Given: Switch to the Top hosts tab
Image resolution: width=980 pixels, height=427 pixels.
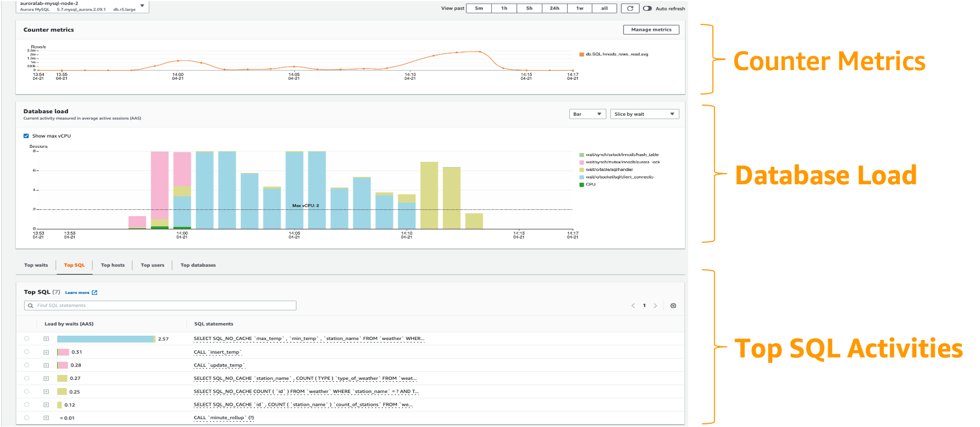Looking at the screenshot, I should click(x=113, y=265).
